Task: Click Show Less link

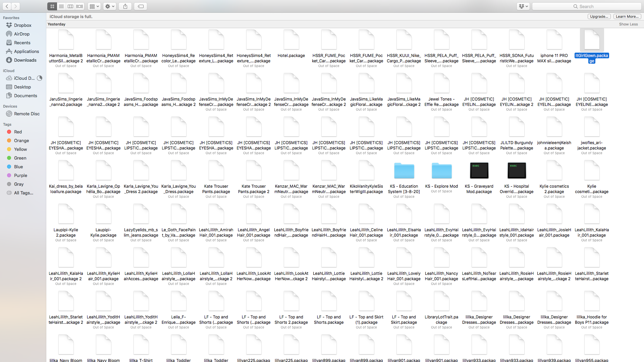Action: pos(628,24)
